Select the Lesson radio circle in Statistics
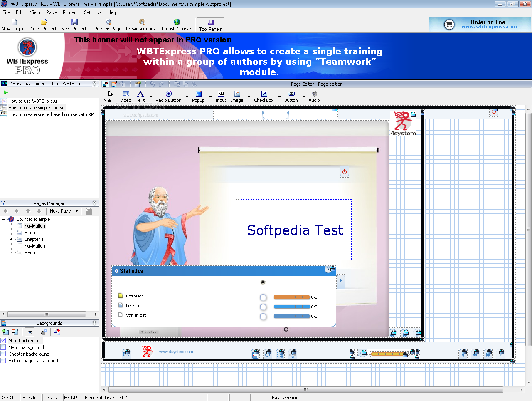This screenshot has width=532, height=401. point(263,307)
